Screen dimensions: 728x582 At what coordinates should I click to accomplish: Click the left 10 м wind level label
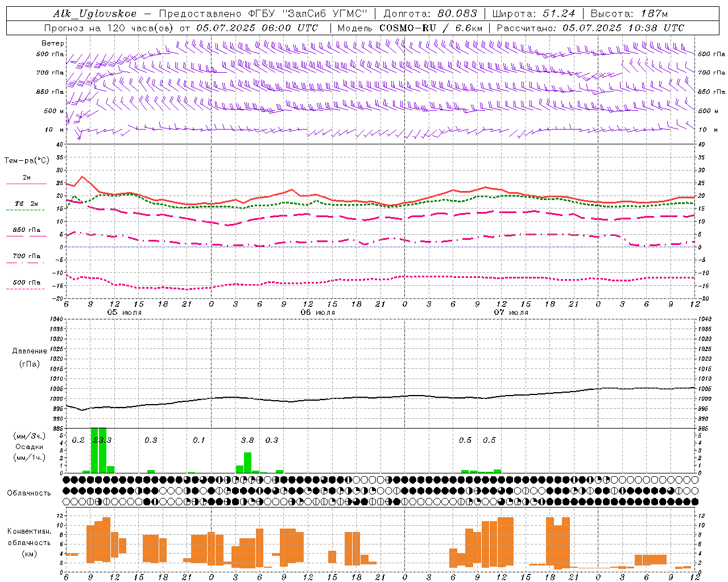click(55, 130)
